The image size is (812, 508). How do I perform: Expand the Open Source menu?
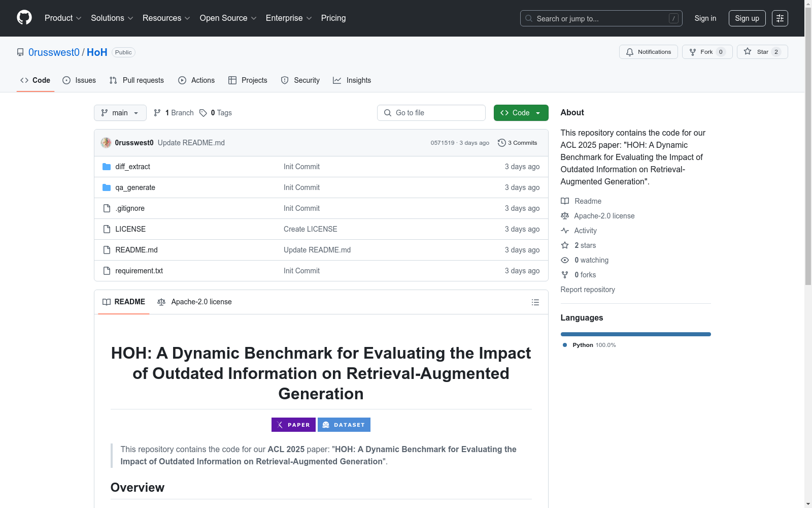pos(228,18)
